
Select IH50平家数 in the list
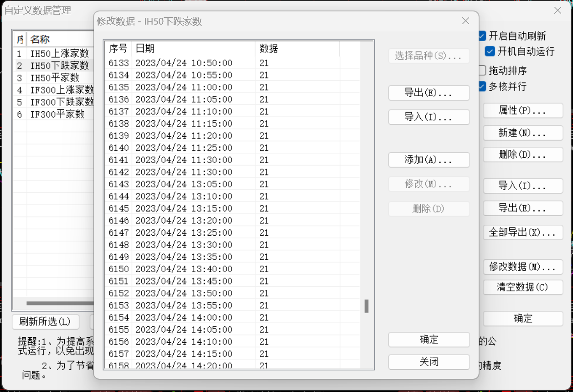(x=54, y=78)
